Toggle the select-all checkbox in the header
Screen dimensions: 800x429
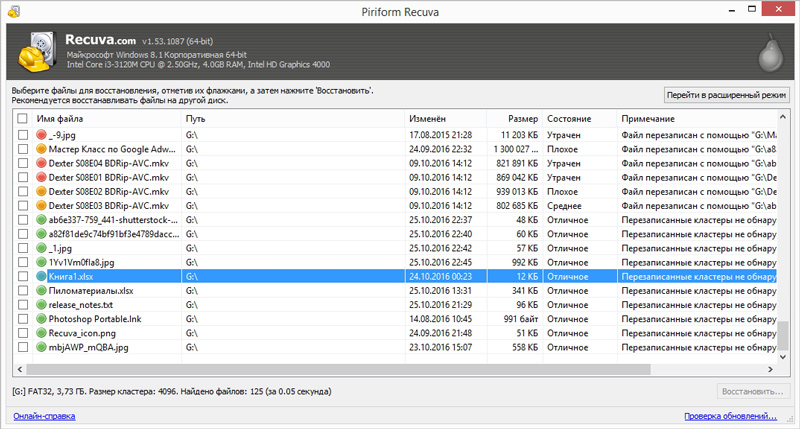(x=22, y=118)
